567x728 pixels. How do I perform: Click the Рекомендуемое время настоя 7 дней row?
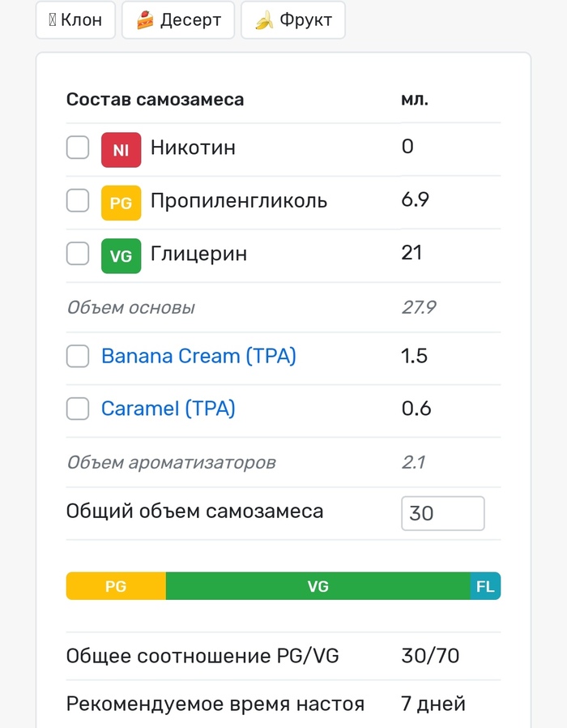[283, 704]
